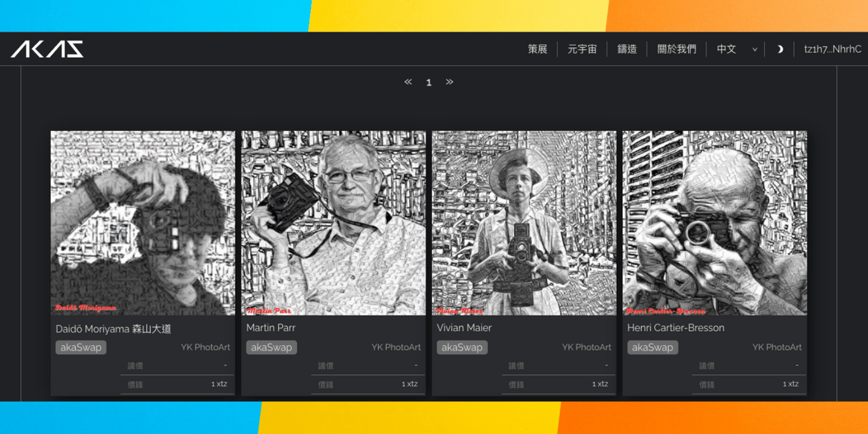
Task: Open the 關於我們 menu item
Action: click(677, 49)
